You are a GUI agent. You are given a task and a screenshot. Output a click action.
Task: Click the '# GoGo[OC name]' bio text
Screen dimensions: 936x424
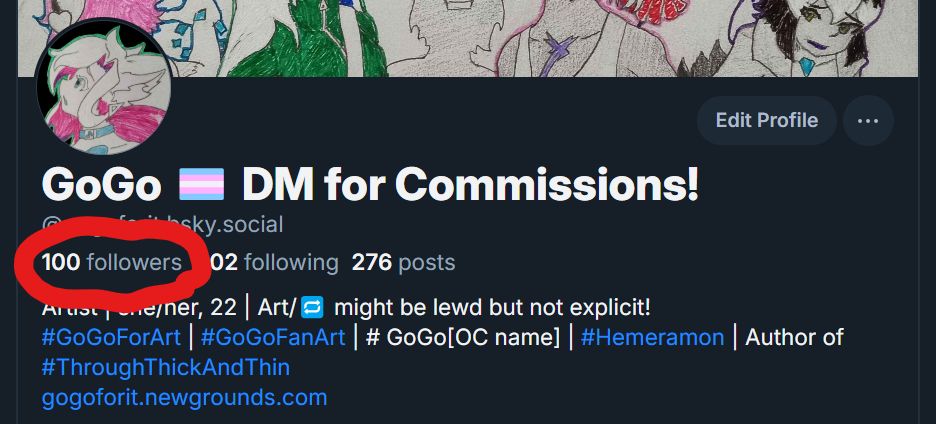click(463, 337)
